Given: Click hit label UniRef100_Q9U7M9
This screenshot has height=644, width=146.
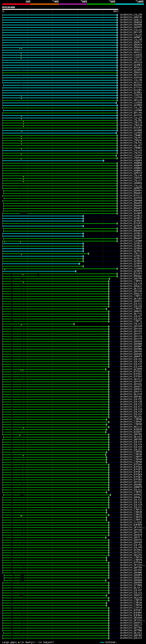Looking at the screenshot, I should [131, 279].
